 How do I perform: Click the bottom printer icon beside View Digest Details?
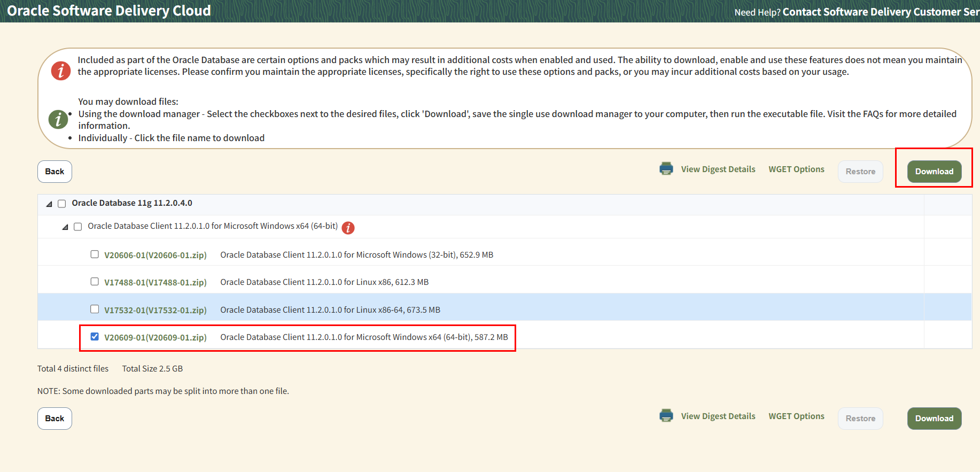click(x=666, y=416)
